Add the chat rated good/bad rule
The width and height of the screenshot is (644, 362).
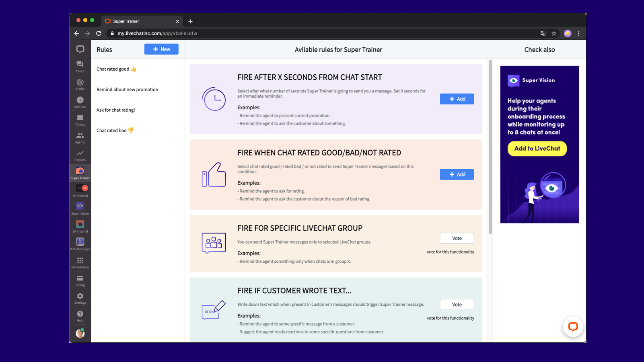(x=457, y=174)
